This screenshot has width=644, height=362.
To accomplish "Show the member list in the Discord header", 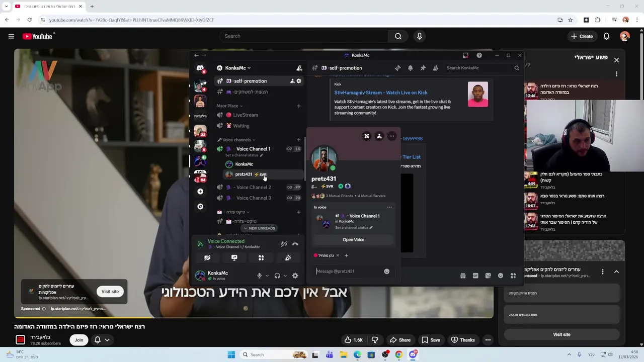I will 435,68.
